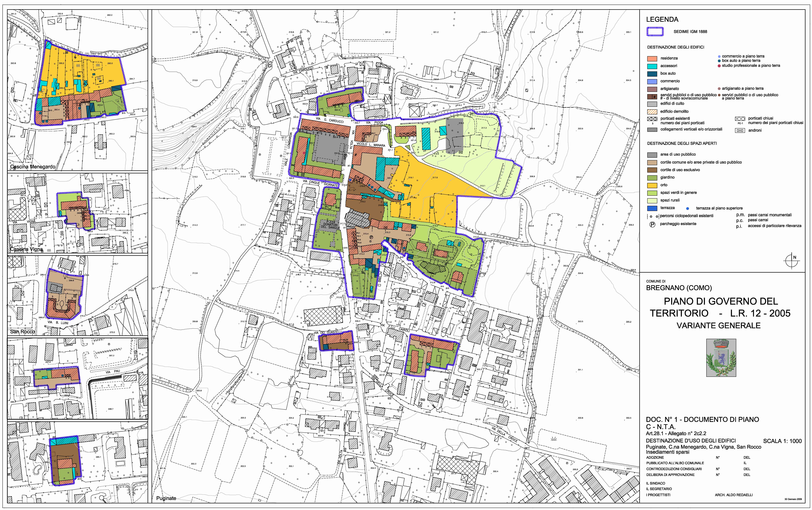Click the studio professionale a piano terra dot
Viewport: 812px width, 510px height.
719,66
